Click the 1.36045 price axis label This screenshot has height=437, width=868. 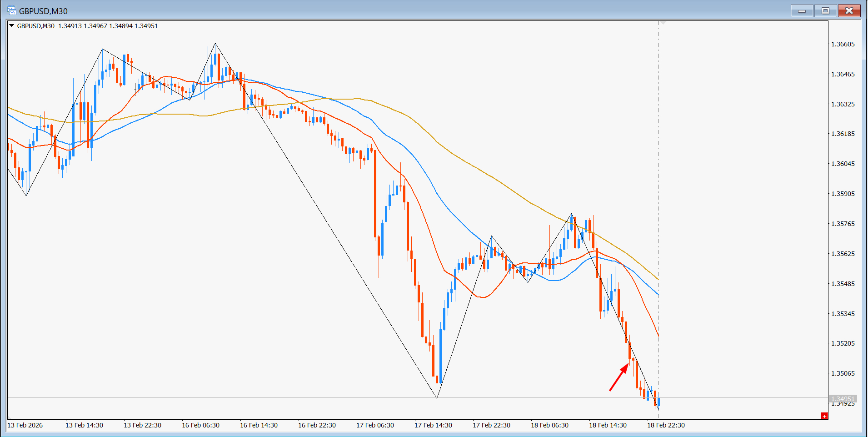coord(843,164)
